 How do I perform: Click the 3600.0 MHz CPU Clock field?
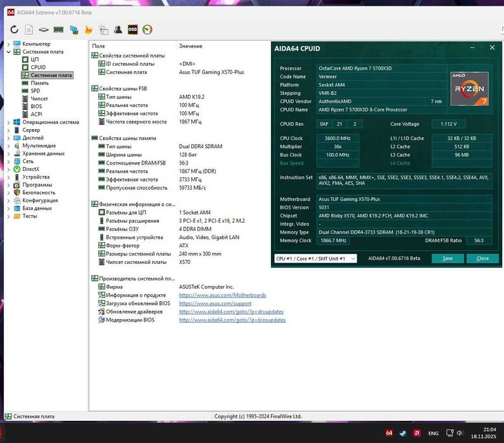[x=337, y=138]
